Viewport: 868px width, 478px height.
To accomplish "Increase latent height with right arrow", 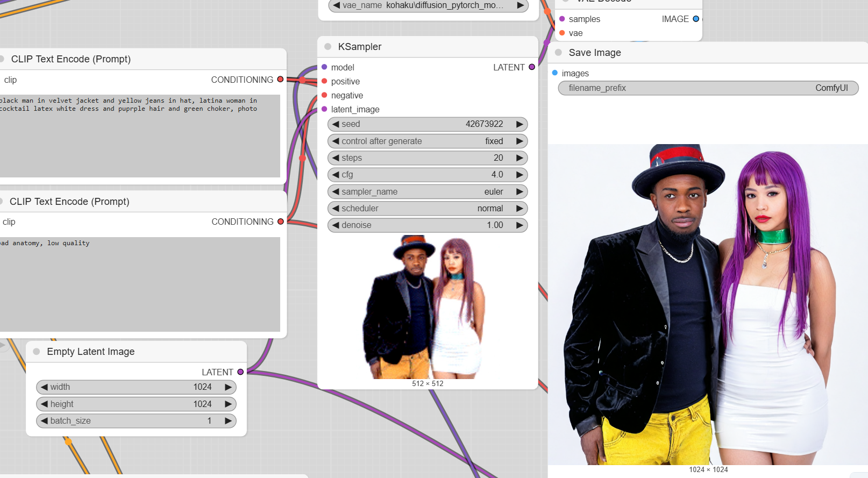I will pos(228,404).
